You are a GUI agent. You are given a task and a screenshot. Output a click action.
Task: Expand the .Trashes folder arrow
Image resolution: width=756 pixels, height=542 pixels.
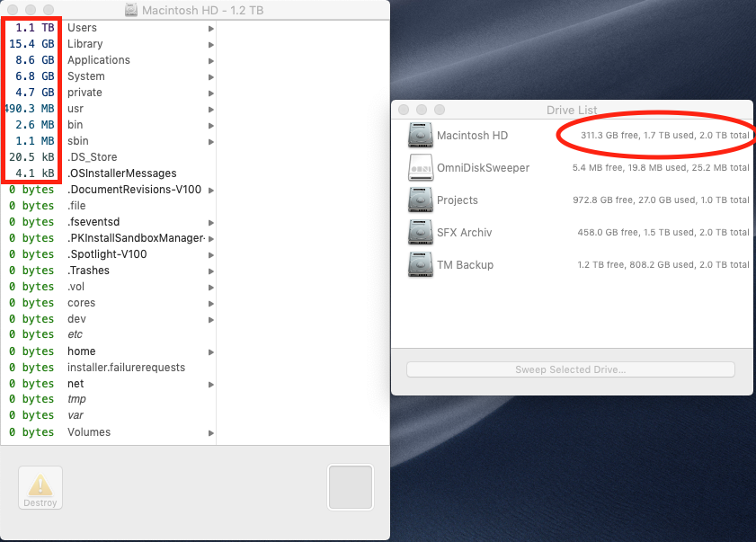coord(210,271)
